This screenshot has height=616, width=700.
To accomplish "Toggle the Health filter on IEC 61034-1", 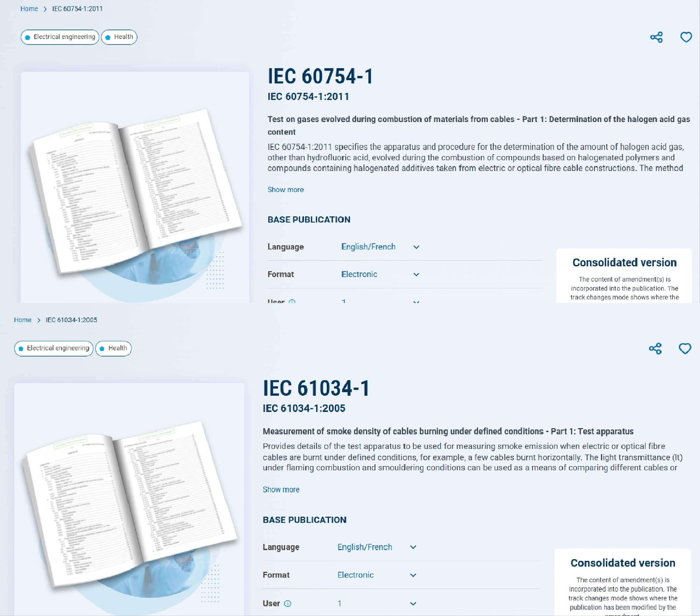I will tap(113, 348).
